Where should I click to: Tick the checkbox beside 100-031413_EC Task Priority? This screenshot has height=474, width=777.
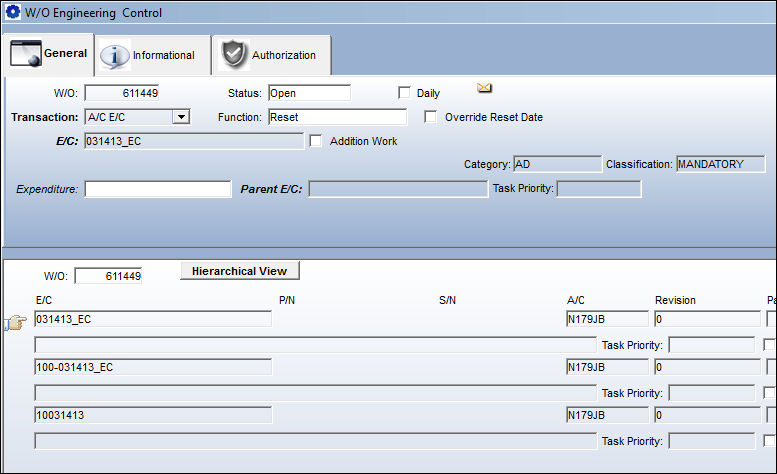770,393
